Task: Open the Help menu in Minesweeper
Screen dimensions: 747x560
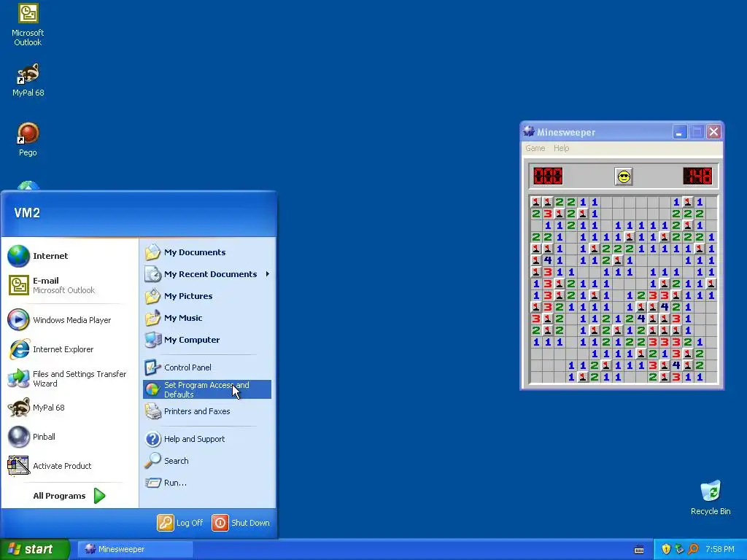Action: click(561, 148)
